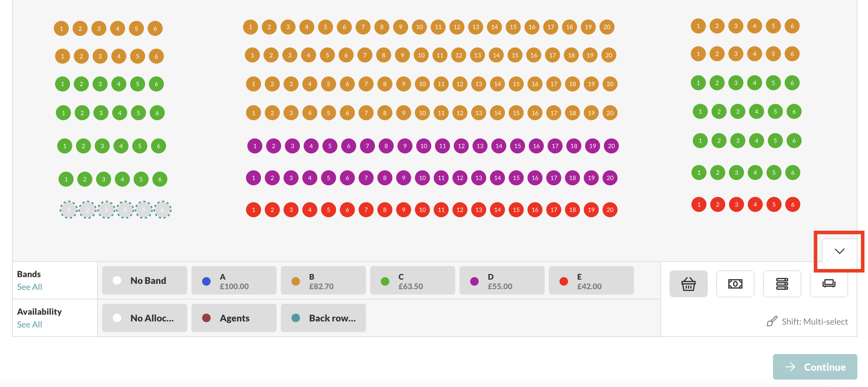Expand all Availability via See All
Image resolution: width=868 pixels, height=387 pixels.
tap(29, 325)
